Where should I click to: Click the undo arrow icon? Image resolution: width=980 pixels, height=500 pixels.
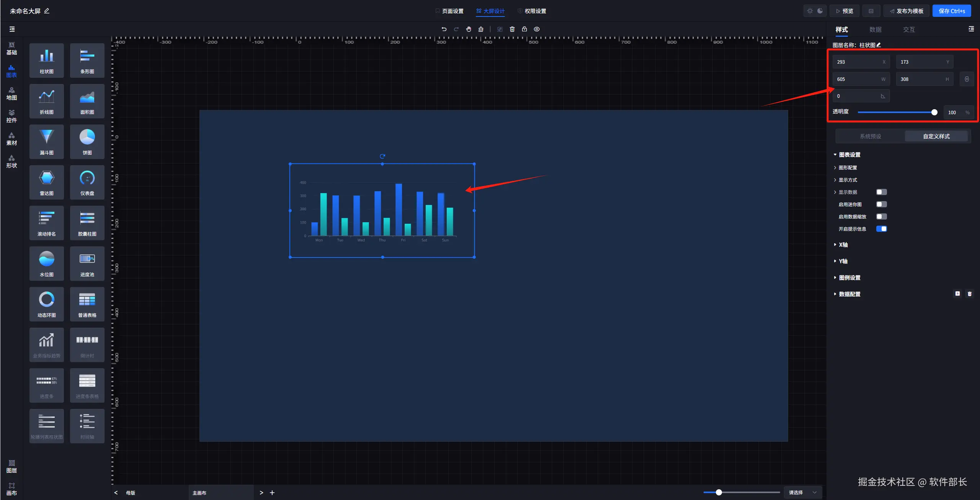pos(444,29)
